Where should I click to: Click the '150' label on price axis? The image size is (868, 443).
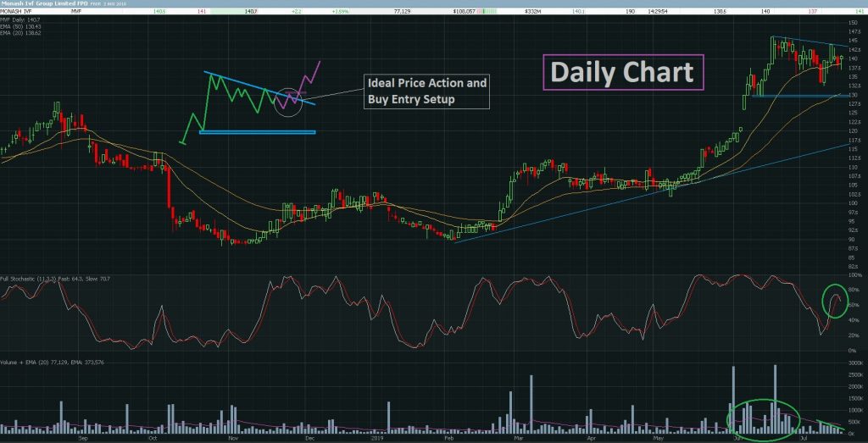pyautogui.click(x=853, y=23)
